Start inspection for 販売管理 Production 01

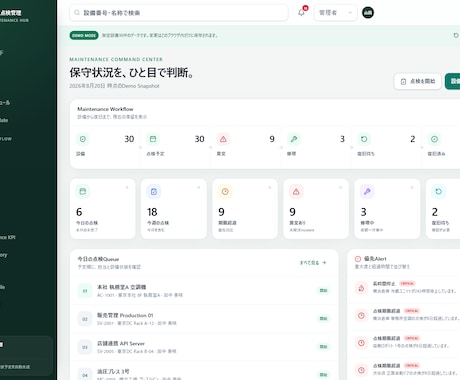click(323, 319)
